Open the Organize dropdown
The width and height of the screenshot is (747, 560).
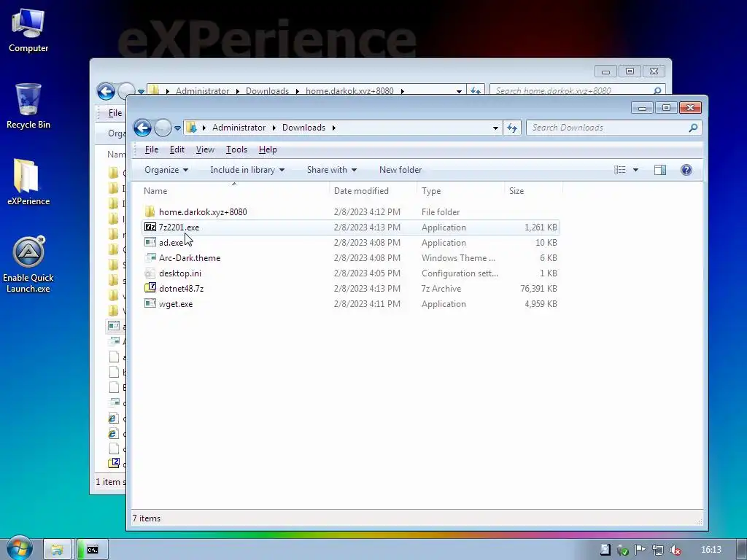coord(166,170)
